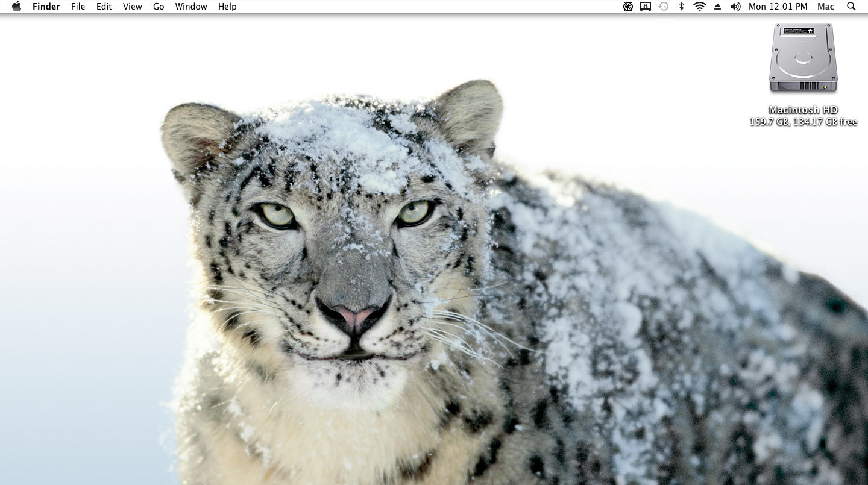This screenshot has height=485, width=868.
Task: Click the Eject icon in menu bar
Action: click(717, 7)
